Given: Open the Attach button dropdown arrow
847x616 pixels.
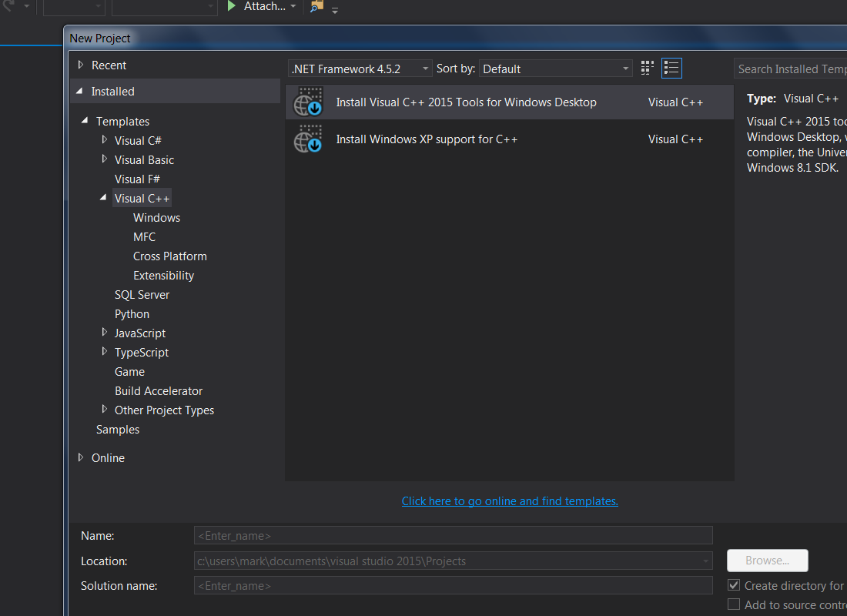Looking at the screenshot, I should point(293,7).
